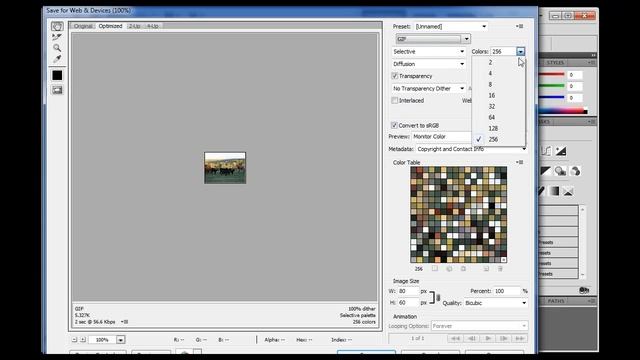This screenshot has width=640, height=360.
Task: Click the web-shift color cube icon
Action: coord(449,269)
